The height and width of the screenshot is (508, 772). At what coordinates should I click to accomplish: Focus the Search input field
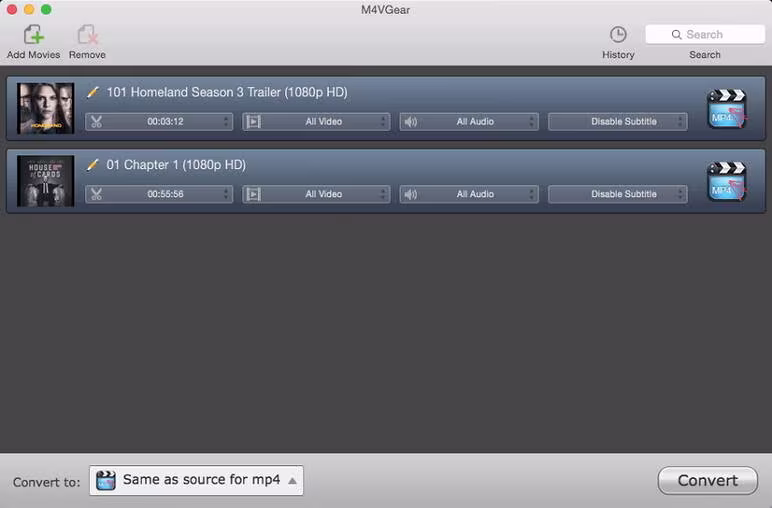(x=705, y=34)
